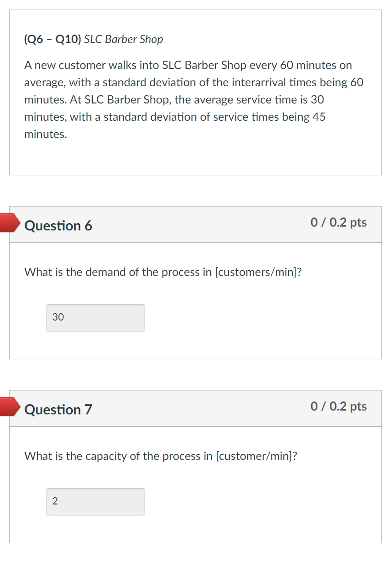The width and height of the screenshot is (392, 561).
Task: Select the value 30 in Question 6 field
Action: tap(58, 317)
